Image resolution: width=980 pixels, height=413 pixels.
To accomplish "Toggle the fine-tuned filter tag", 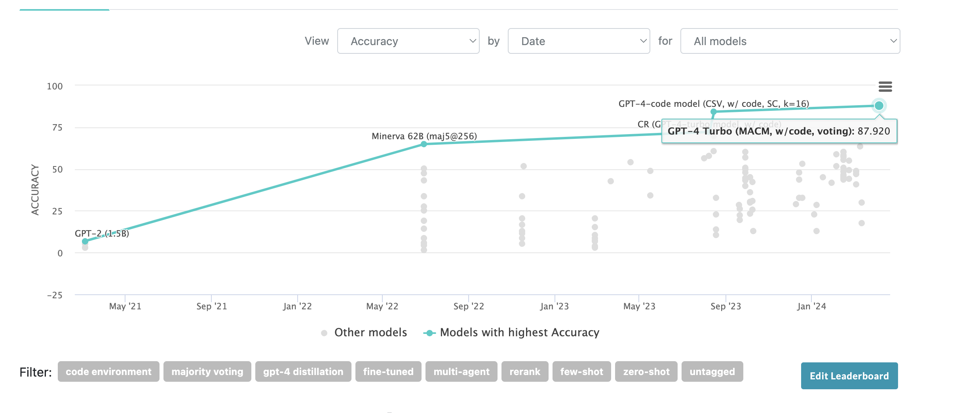I will 388,371.
